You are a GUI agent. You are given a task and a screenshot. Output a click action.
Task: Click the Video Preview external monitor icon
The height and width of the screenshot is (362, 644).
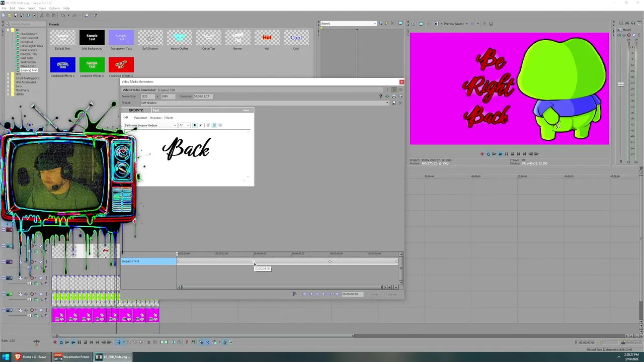pyautogui.click(x=421, y=24)
